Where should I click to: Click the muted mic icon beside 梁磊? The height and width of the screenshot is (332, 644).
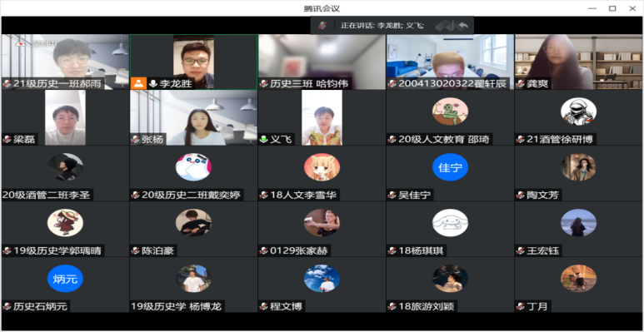point(7,140)
